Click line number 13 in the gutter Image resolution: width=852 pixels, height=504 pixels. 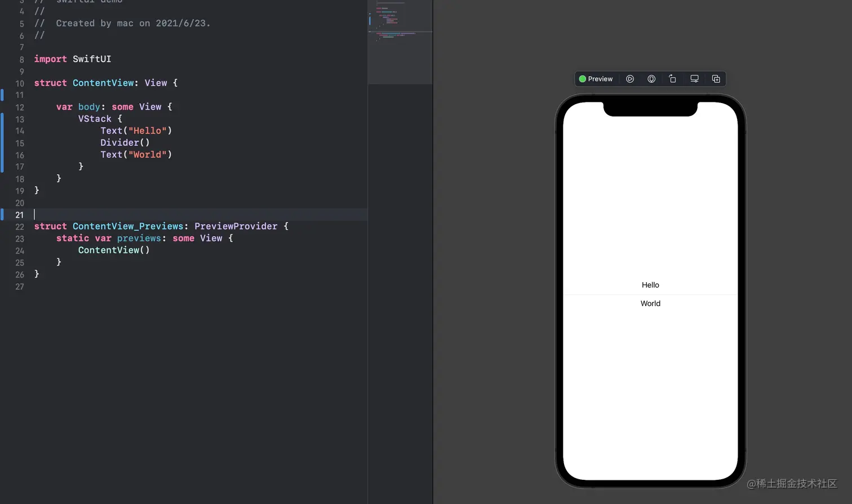point(20,119)
